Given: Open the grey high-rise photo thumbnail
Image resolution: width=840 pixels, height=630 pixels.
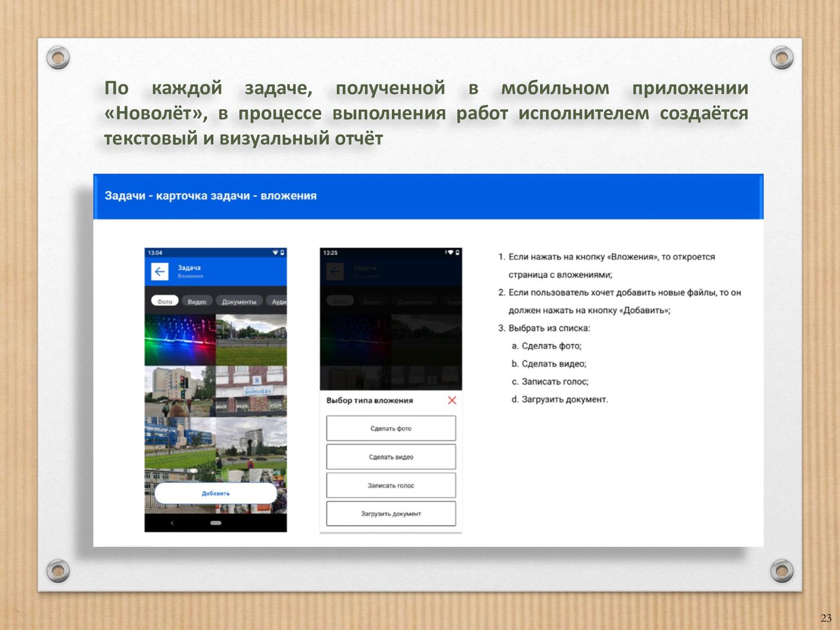Looking at the screenshot, I should [x=251, y=443].
